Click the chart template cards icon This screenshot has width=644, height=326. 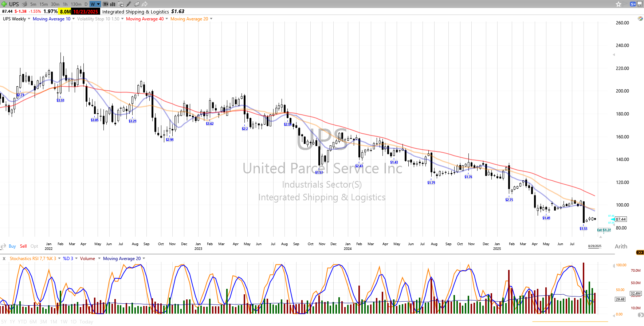pos(137,4)
